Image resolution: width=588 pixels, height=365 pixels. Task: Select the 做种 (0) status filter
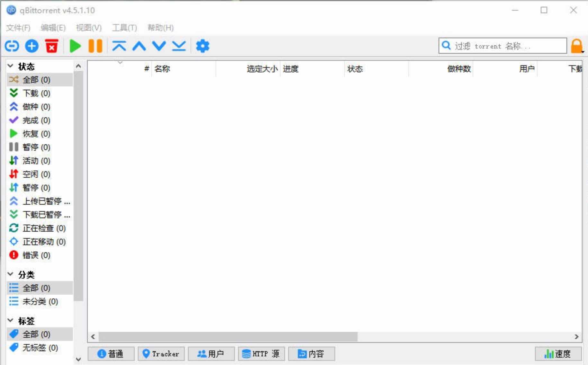point(40,107)
